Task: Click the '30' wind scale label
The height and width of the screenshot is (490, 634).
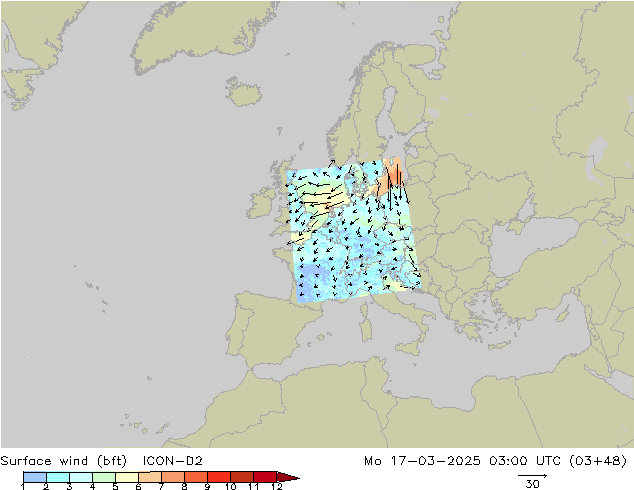Action: point(532,484)
